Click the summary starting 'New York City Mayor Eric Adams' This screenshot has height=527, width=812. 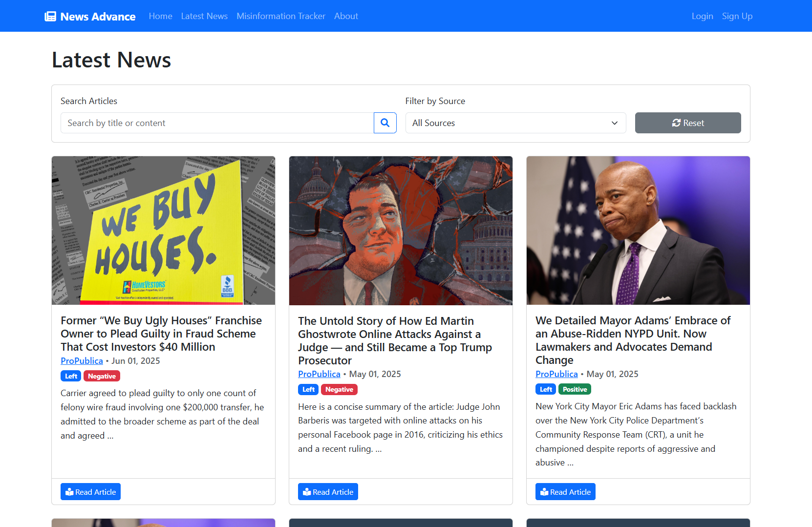636,434
